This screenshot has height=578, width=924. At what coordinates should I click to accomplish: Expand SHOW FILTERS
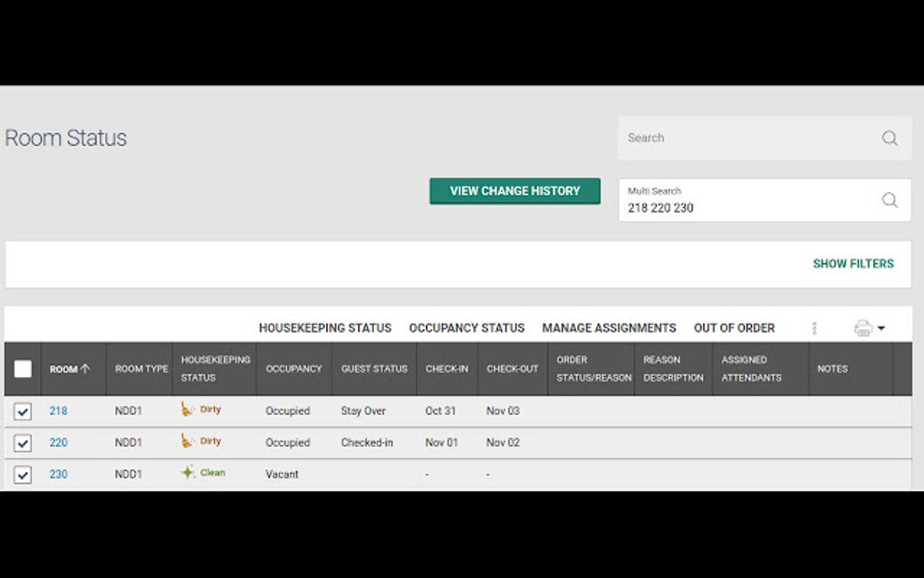[852, 264]
